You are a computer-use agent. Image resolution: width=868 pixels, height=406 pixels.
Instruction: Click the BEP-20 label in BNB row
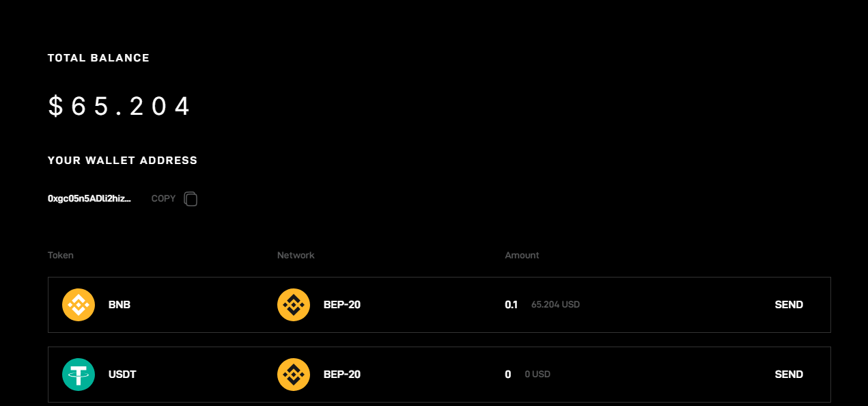[342, 305]
